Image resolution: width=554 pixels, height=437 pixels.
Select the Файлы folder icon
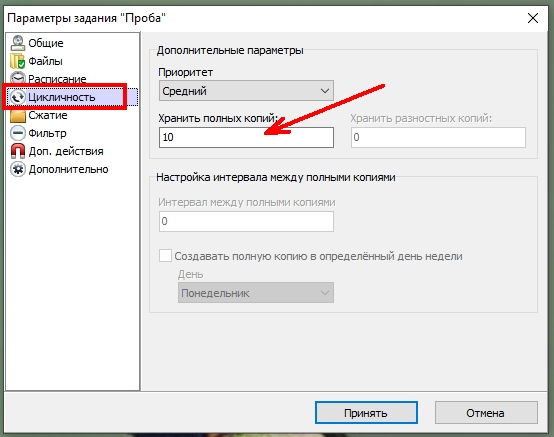17,61
